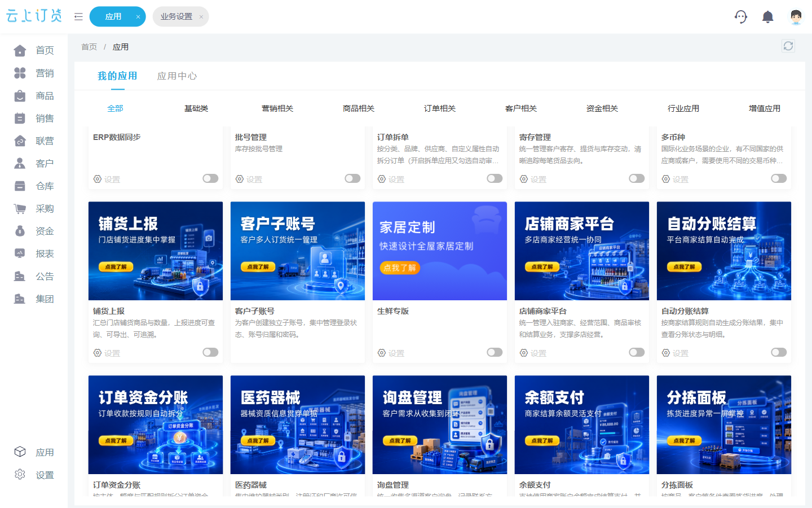Open 设置 for 订单拆单
Viewport: 812px width, 508px height.
coord(391,179)
